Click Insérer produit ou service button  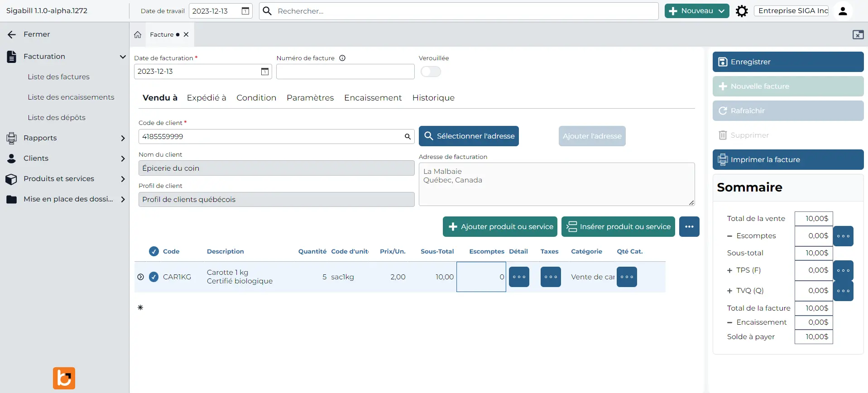click(x=618, y=226)
